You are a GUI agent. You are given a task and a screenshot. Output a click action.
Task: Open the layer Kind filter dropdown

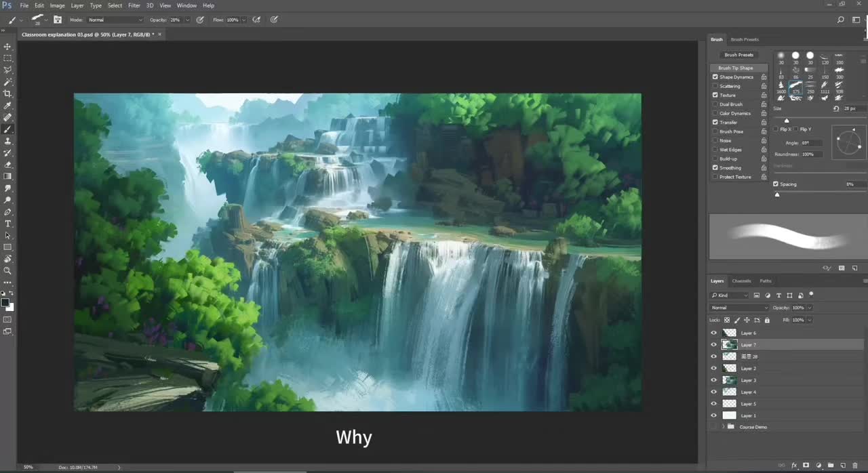pos(730,295)
